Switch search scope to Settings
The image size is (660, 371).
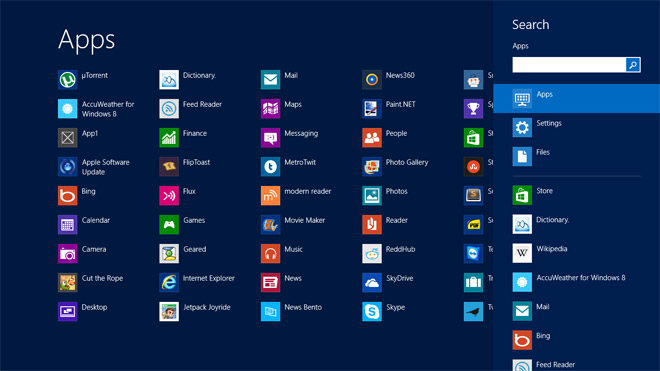pyautogui.click(x=576, y=128)
